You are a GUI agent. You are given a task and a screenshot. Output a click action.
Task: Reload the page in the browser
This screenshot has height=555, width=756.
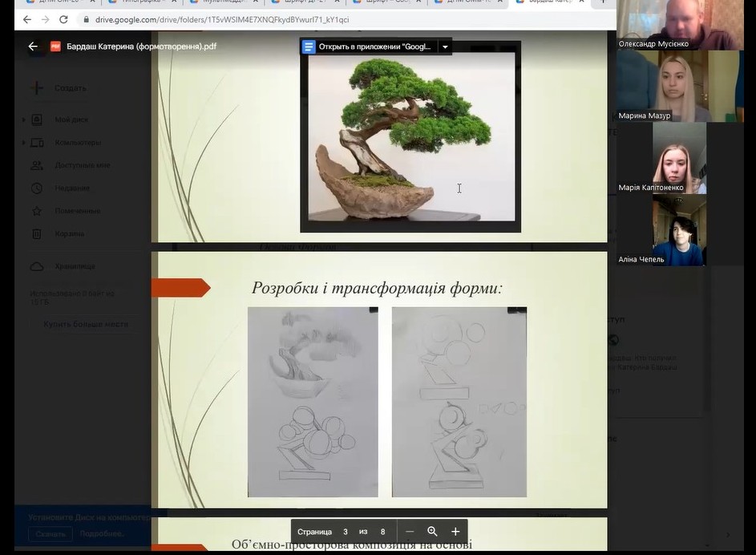pyautogui.click(x=63, y=19)
